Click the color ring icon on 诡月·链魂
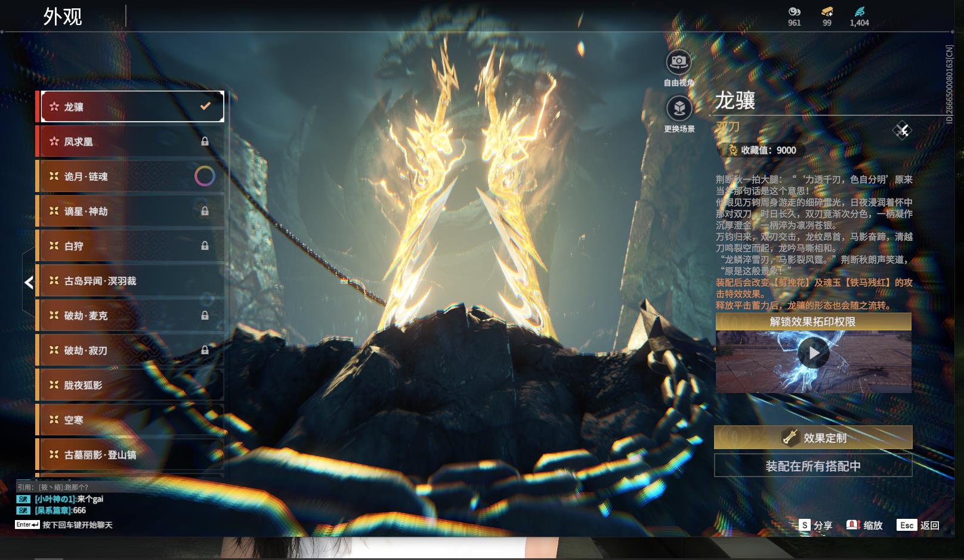Viewport: 964px width, 560px height. 205,176
